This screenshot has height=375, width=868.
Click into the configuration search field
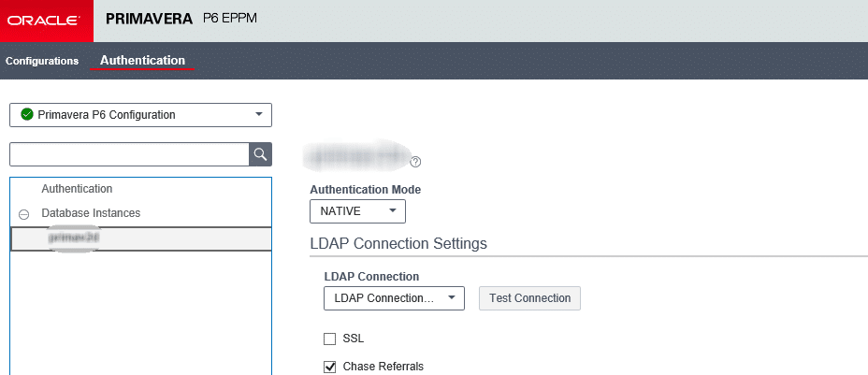[x=129, y=154]
